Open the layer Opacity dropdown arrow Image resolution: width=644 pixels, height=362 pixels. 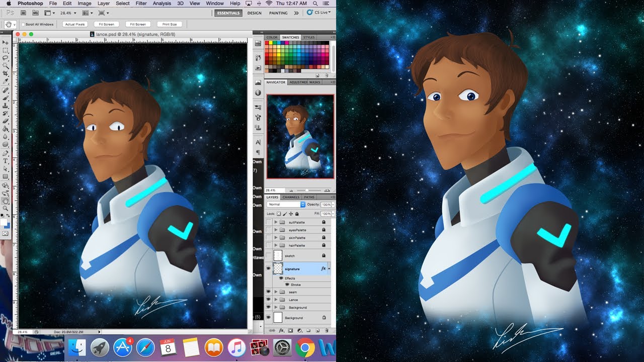pyautogui.click(x=333, y=205)
